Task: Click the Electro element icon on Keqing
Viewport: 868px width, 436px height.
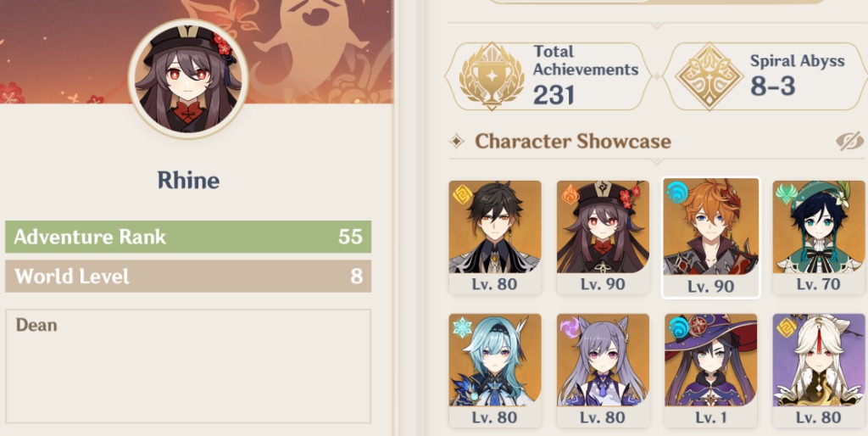Action: pos(570,327)
